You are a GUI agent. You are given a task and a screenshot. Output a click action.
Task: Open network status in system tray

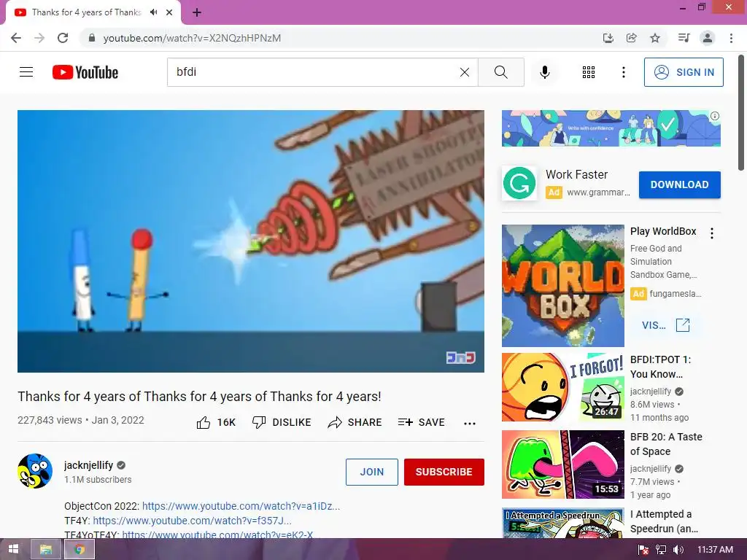point(661,550)
